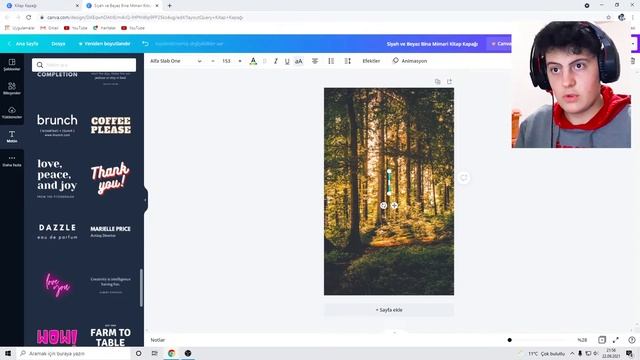The height and width of the screenshot is (360, 640).
Task: Select the MARIELLE PRICE text template
Action: click(111, 231)
